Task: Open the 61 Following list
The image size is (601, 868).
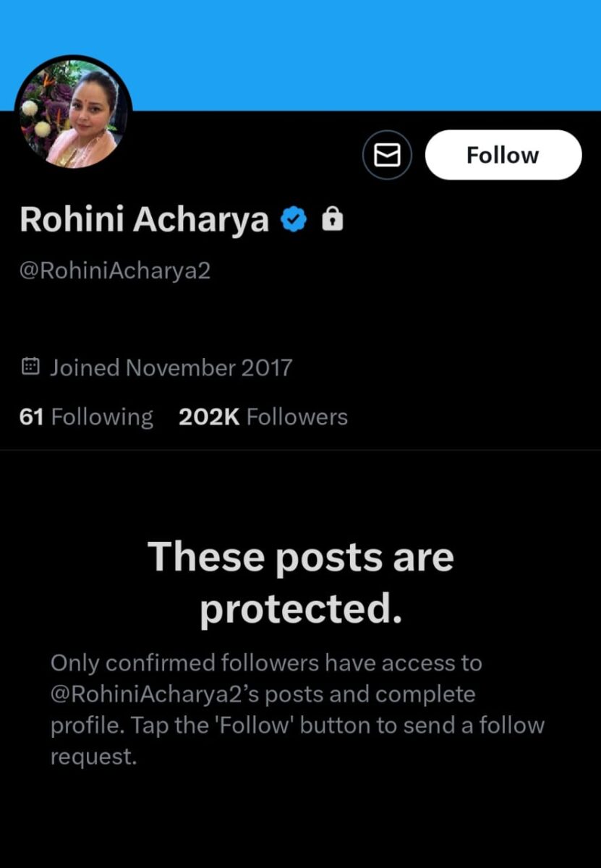Action: pos(85,416)
